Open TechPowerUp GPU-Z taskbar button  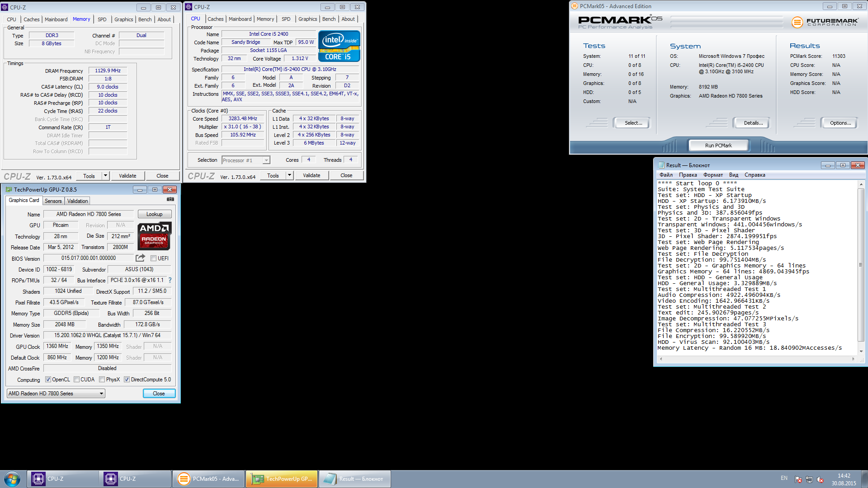click(x=282, y=479)
